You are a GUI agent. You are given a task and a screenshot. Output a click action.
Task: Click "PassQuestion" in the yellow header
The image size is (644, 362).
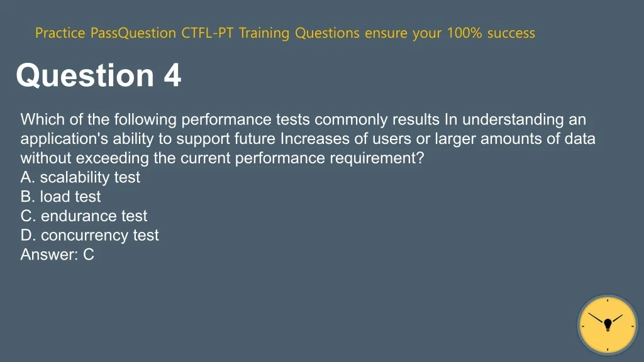pos(134,33)
